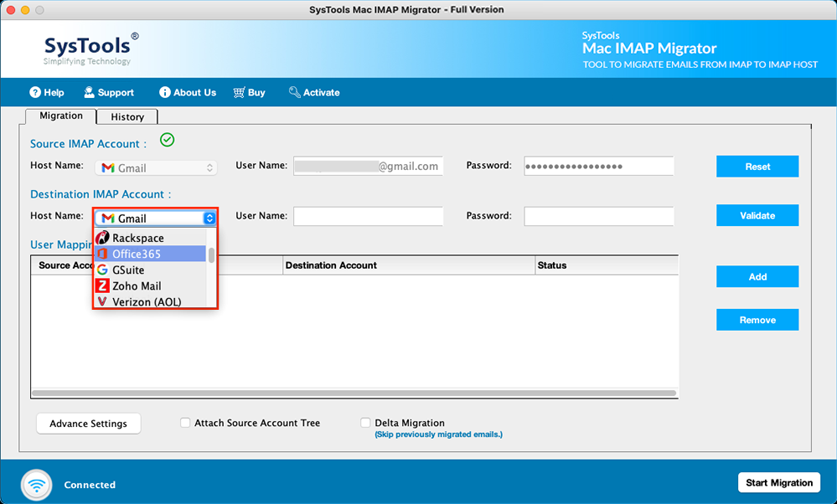Click the Rackspace logo icon in list
The image size is (837, 504).
[102, 238]
